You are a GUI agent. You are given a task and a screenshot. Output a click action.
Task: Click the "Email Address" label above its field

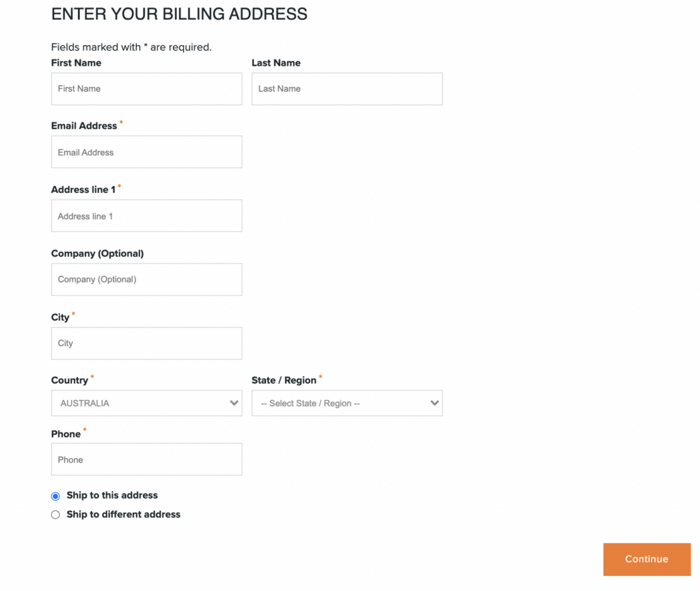84,126
